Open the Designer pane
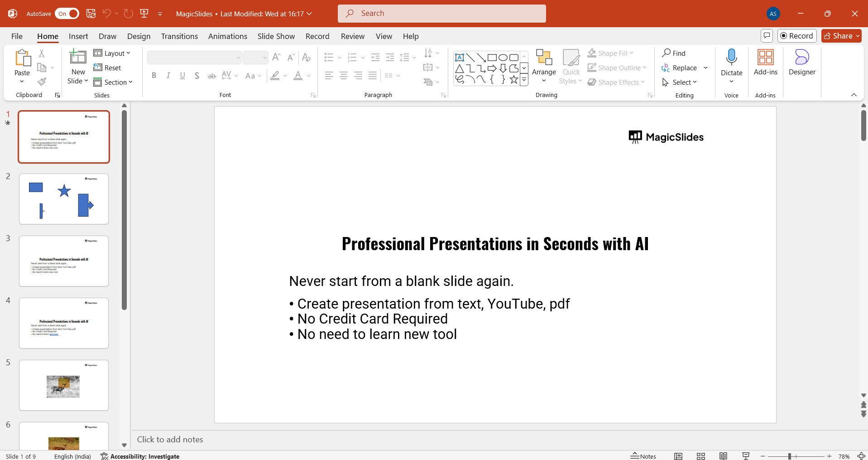 [x=802, y=62]
